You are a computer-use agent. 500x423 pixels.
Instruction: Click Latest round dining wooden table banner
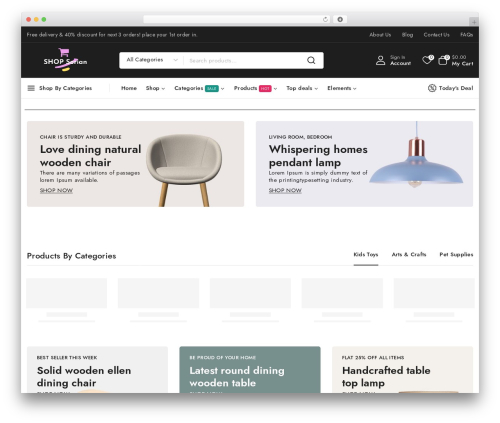pos(250,369)
